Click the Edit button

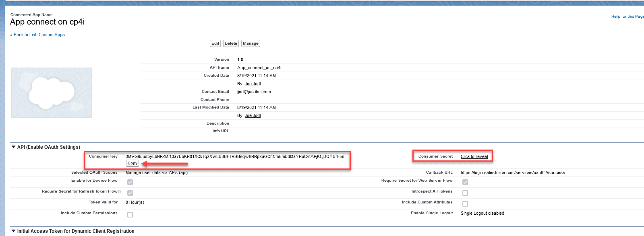(x=215, y=43)
